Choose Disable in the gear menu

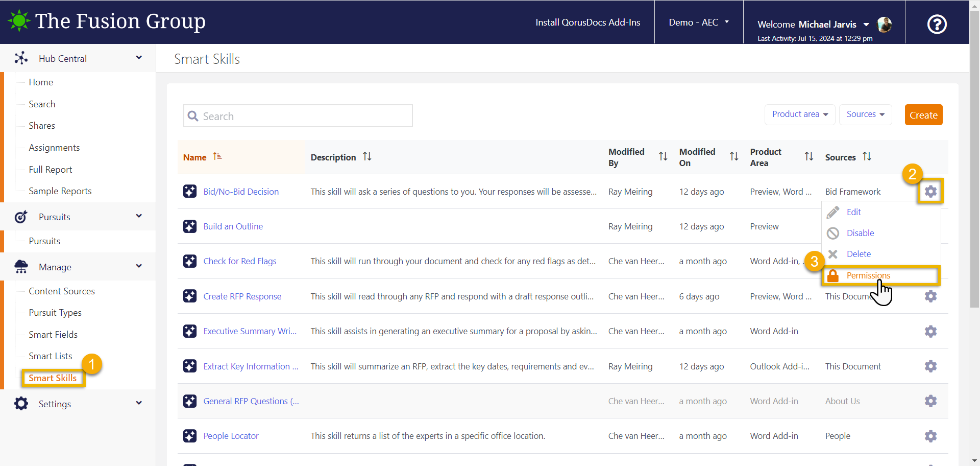pyautogui.click(x=860, y=233)
